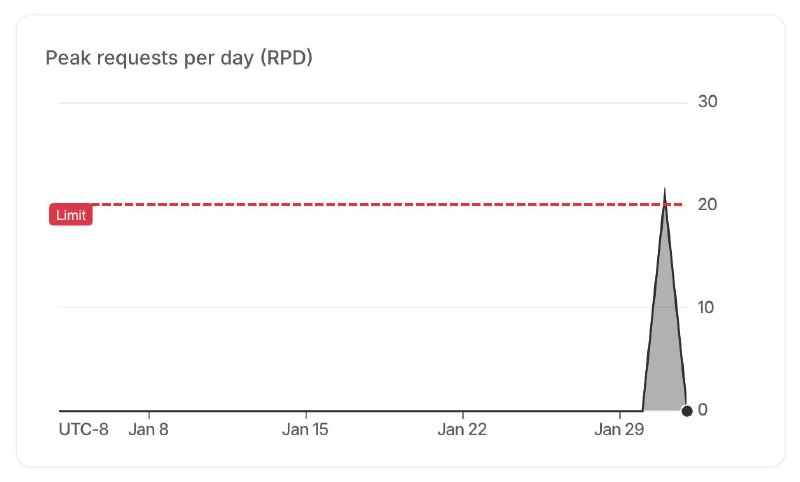
Task: Click the y-axis value 10
Action: point(707,307)
